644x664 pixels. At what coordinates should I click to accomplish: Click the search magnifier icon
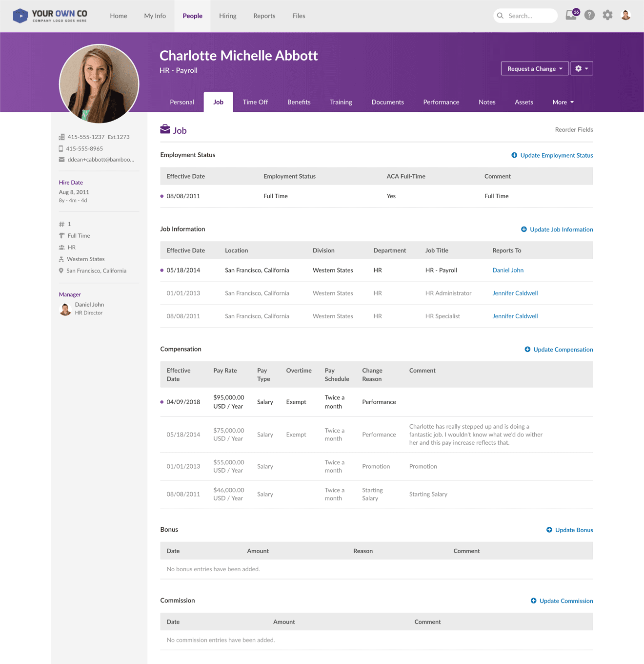[500, 15]
